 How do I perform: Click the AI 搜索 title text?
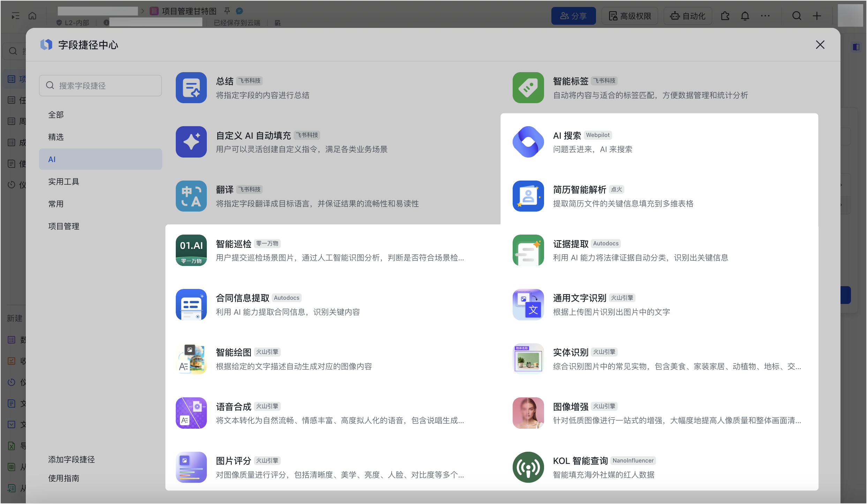(x=567, y=135)
